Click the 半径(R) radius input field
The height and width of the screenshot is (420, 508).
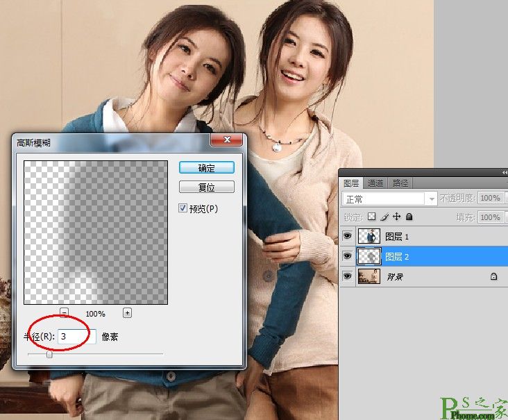pyautogui.click(x=77, y=337)
